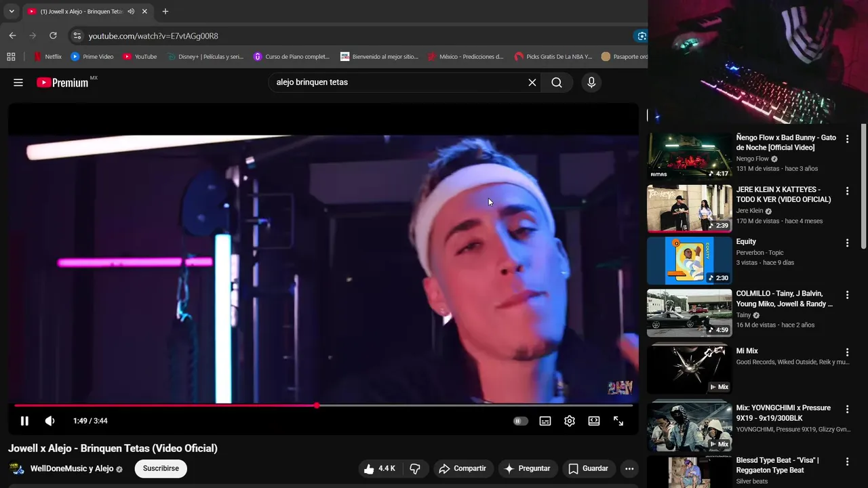Open Prime Video bookmark

pos(92,57)
